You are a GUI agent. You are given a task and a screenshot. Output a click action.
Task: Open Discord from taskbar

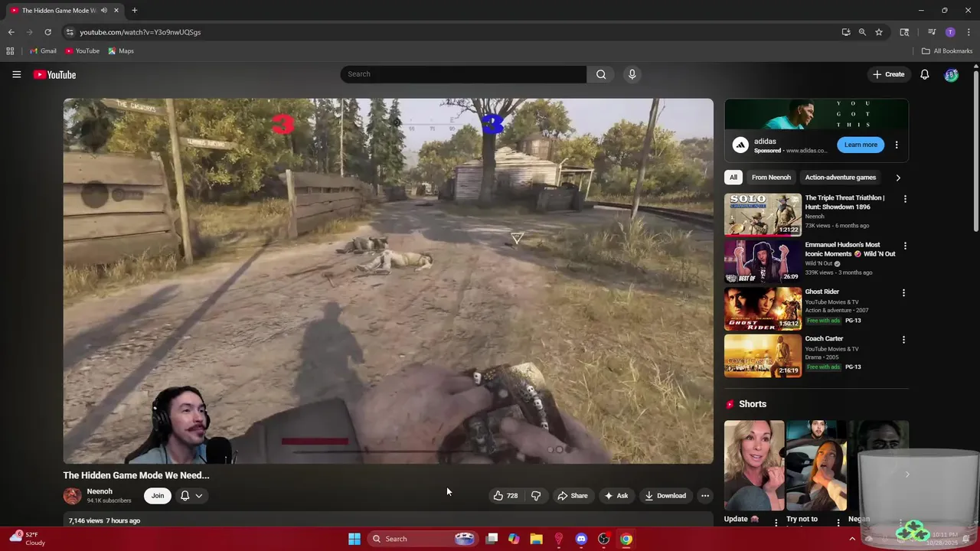pos(581,539)
